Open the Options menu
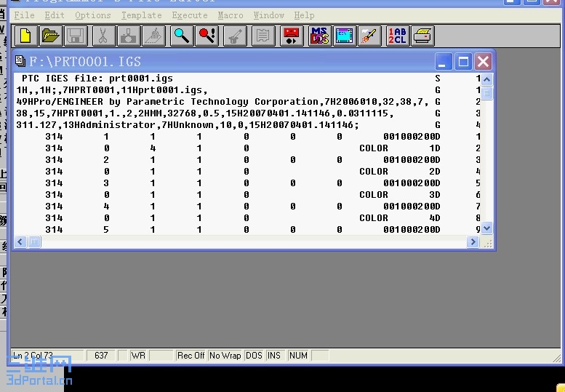This screenshot has height=392, width=565. point(92,15)
